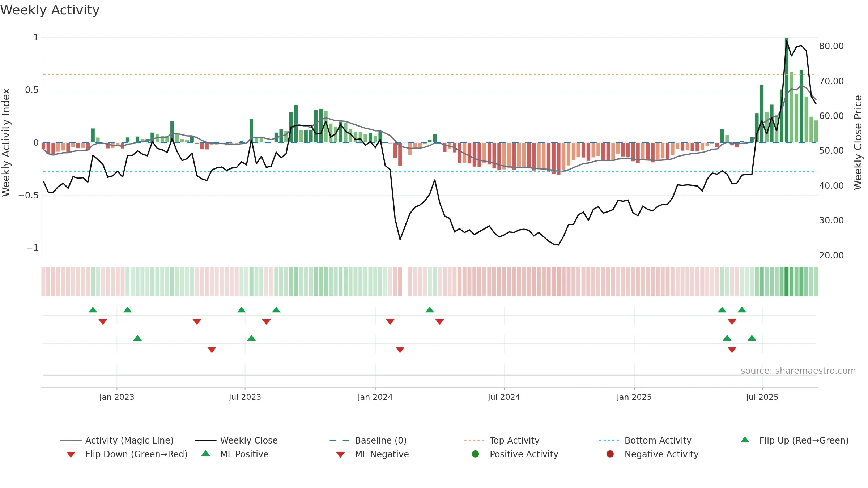Toggle Activity (Magic Line) legend entry
The image size is (868, 488).
[x=117, y=440]
